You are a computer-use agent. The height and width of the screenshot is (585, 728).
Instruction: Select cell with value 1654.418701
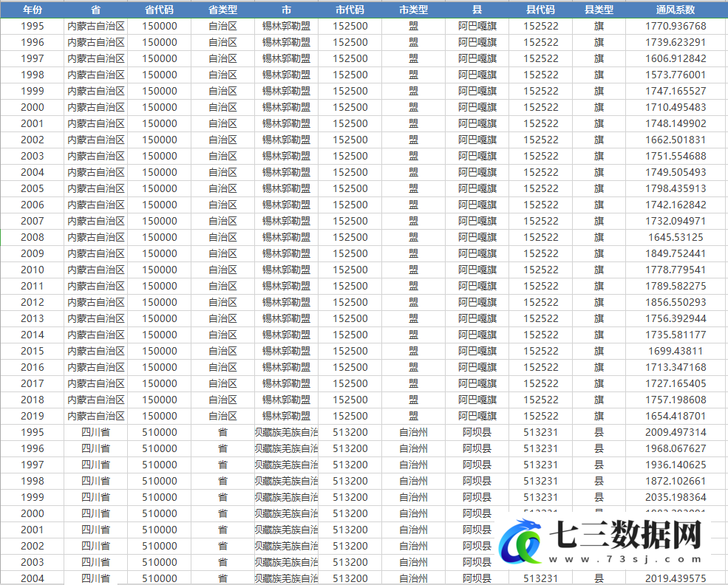click(676, 416)
